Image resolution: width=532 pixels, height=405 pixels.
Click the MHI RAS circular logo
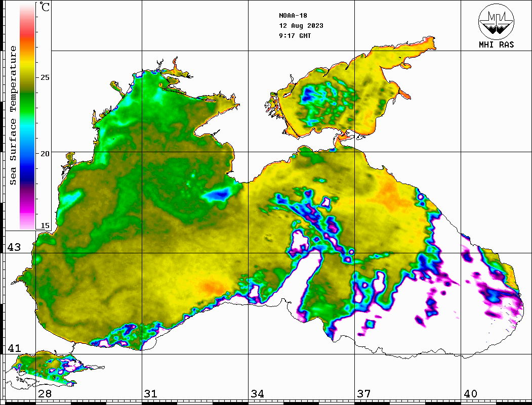click(496, 22)
